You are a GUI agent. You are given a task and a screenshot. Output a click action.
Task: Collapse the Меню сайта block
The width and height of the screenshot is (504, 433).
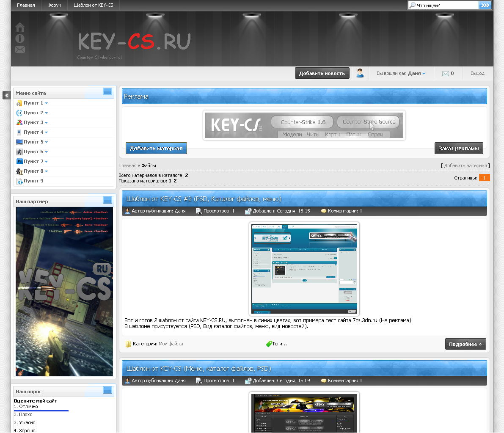107,92
